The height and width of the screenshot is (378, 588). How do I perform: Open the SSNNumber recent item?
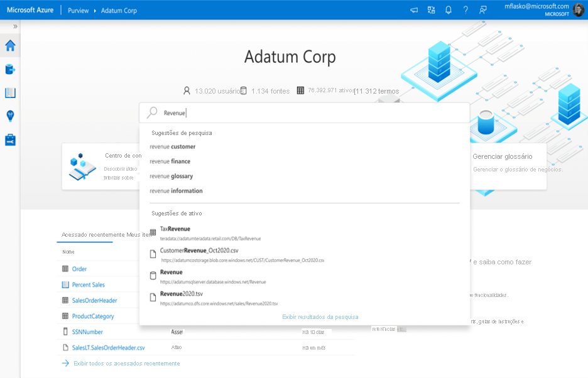pos(87,332)
